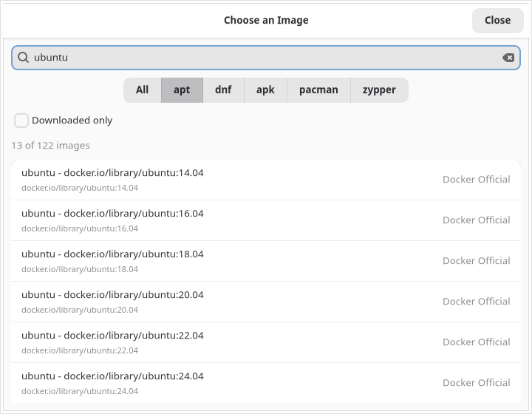
Task: Click the 13 of 122 images count
Action: click(50, 146)
